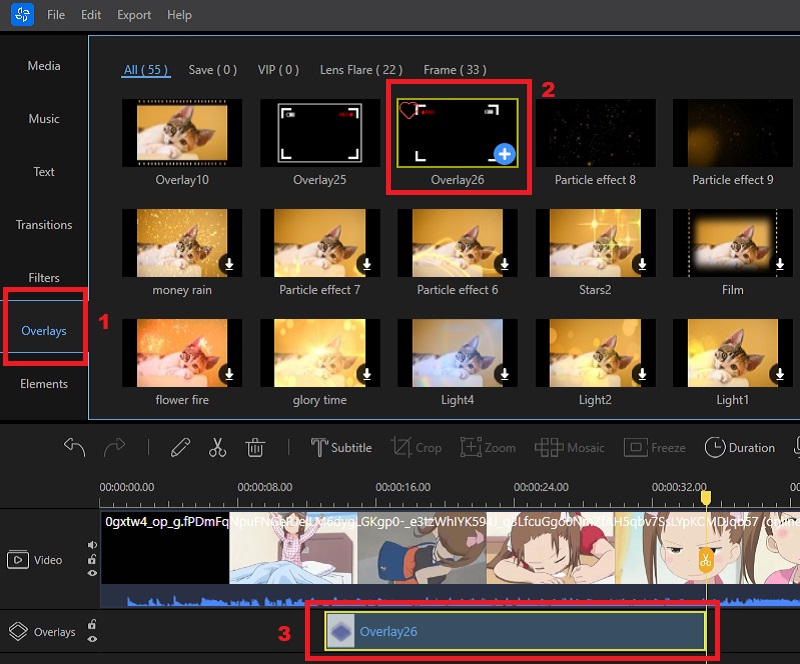Expand the overflow chevron at toolbar's right end
The height and width of the screenshot is (664, 800).
pos(793,447)
